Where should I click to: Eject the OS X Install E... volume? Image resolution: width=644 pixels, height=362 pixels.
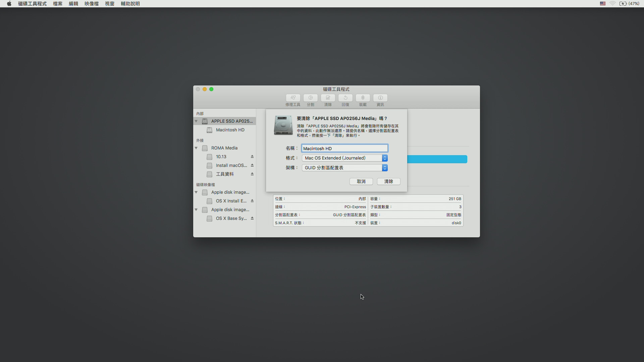click(252, 201)
